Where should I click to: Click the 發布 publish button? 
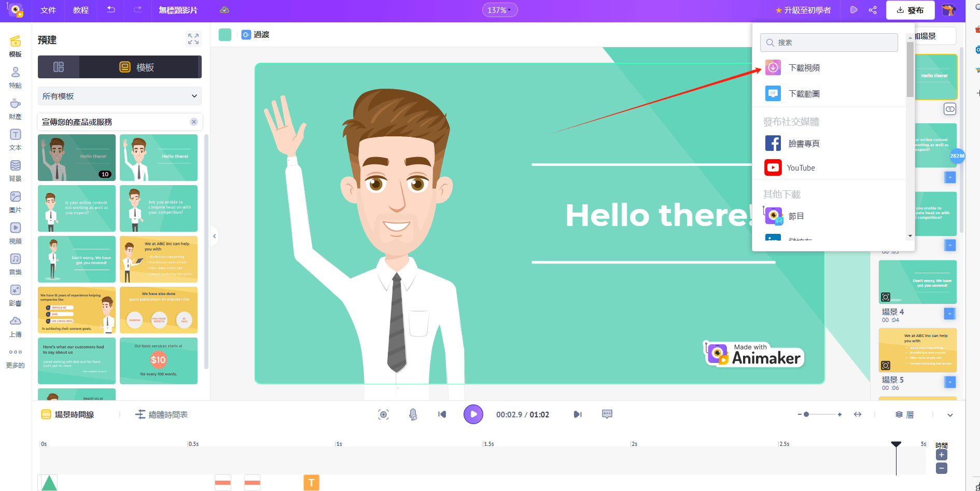click(910, 10)
